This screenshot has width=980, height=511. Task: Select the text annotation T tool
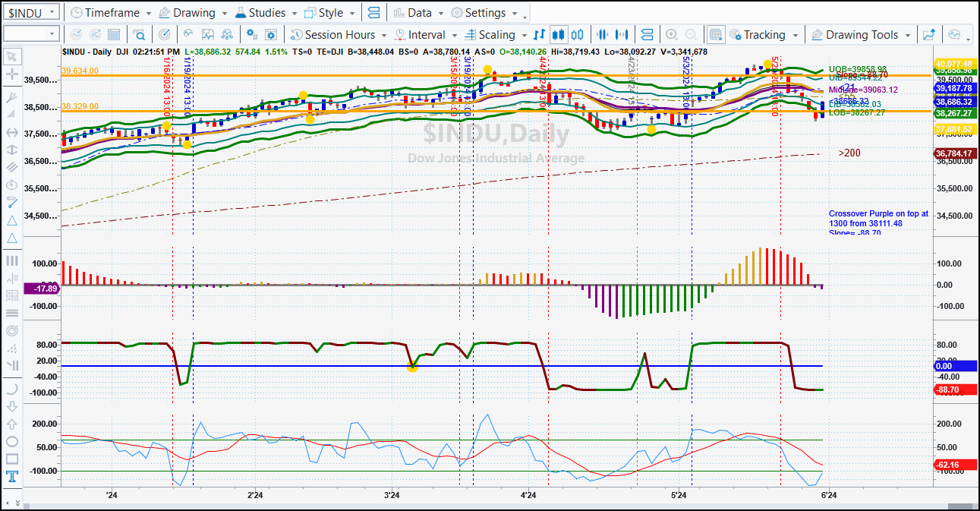[x=11, y=477]
